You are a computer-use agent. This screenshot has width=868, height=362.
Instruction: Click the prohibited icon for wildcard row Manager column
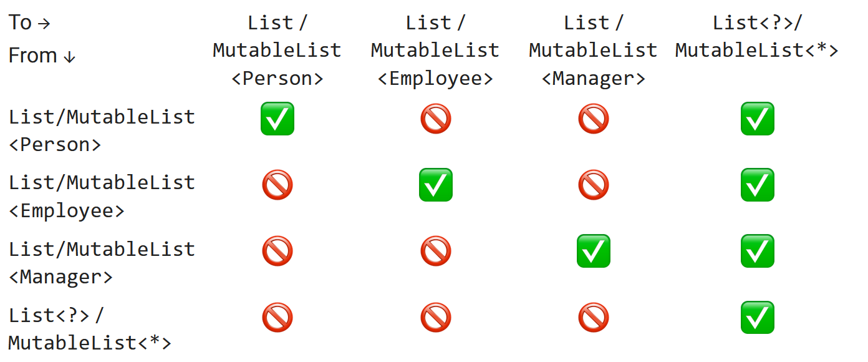tap(594, 317)
